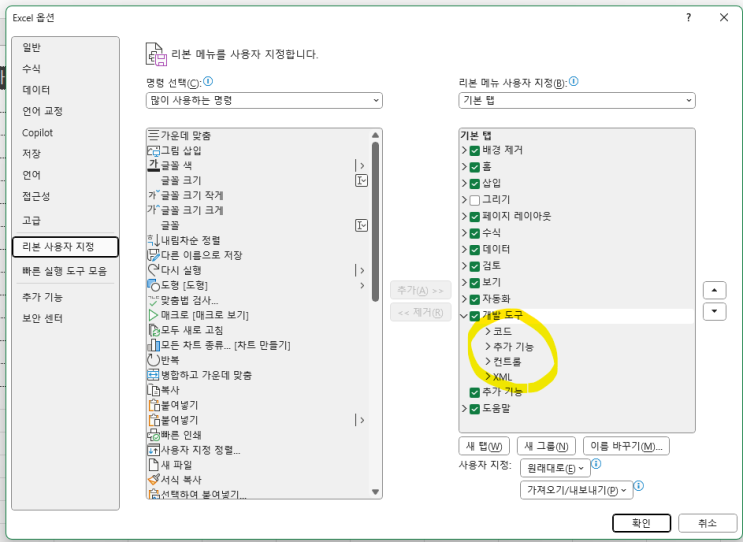The width and height of the screenshot is (743, 542).
Task: Select the 빠른 인쇄 command icon
Action: coord(154,435)
